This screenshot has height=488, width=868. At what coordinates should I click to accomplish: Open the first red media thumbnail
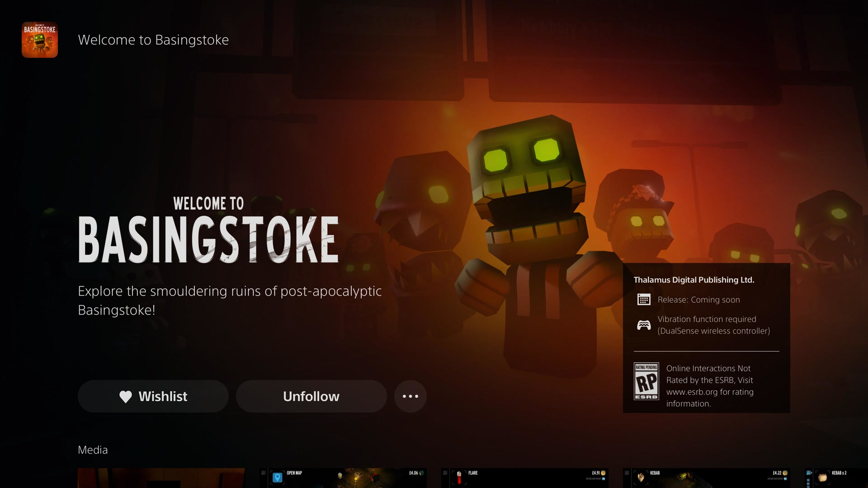(161, 478)
